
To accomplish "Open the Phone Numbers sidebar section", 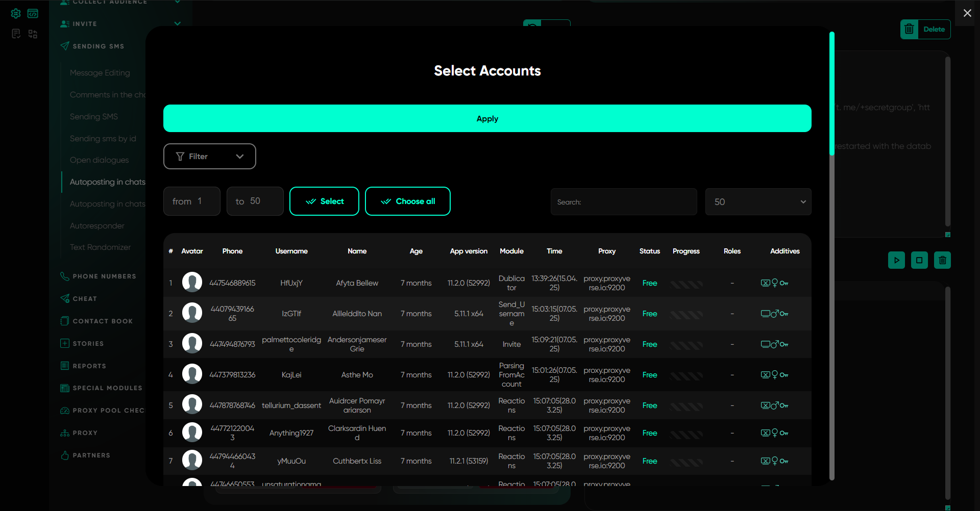I will [x=104, y=276].
